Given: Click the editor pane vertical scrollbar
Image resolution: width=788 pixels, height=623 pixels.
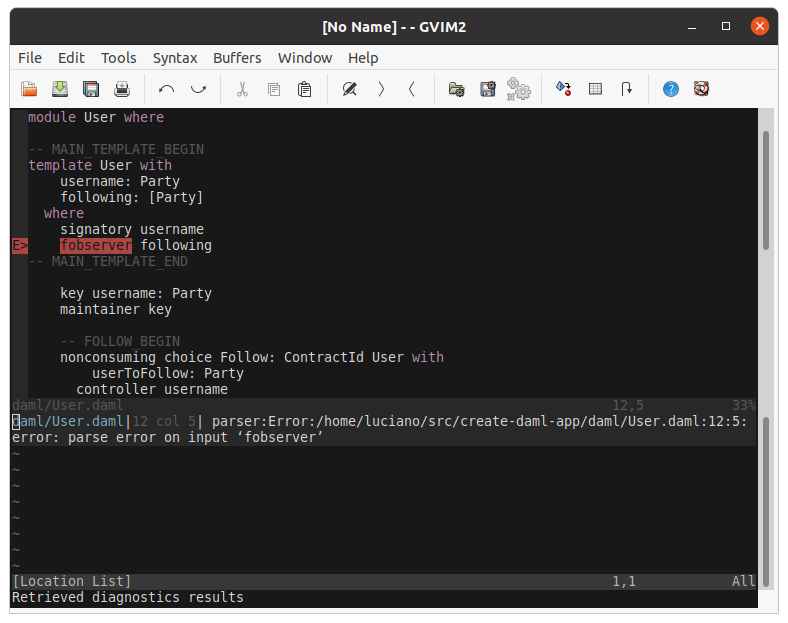Looking at the screenshot, I should pos(766,190).
